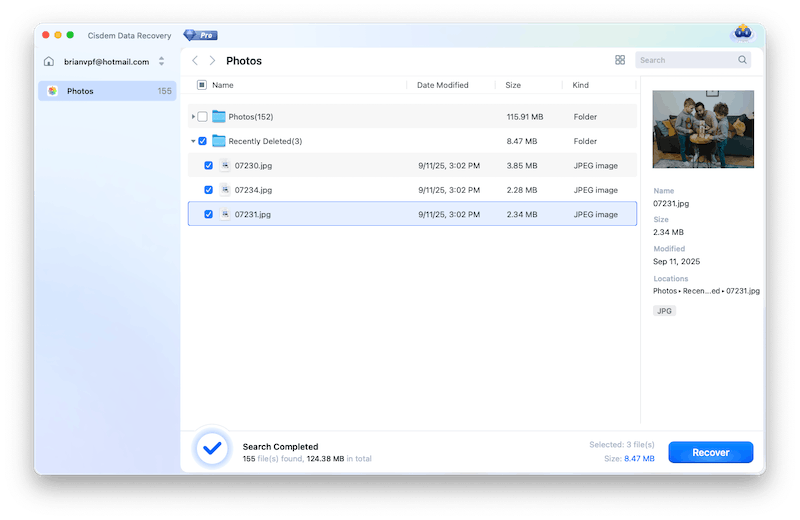
Task: Sort by Kind column header
Action: [580, 85]
